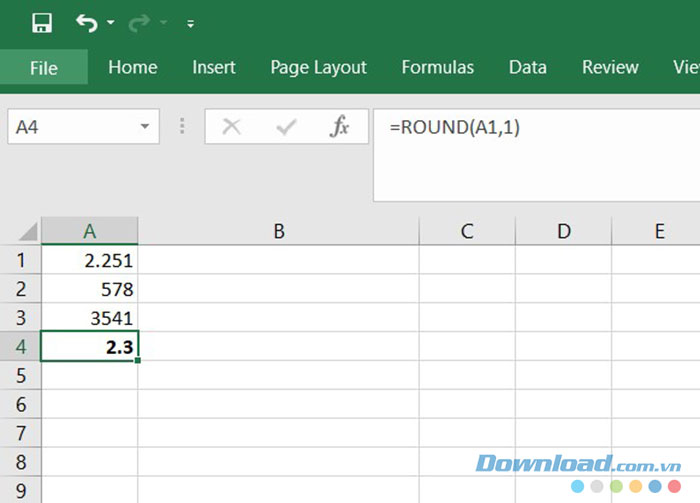The image size is (700, 503).
Task: Go to the Page Layout tab
Action: (x=318, y=68)
